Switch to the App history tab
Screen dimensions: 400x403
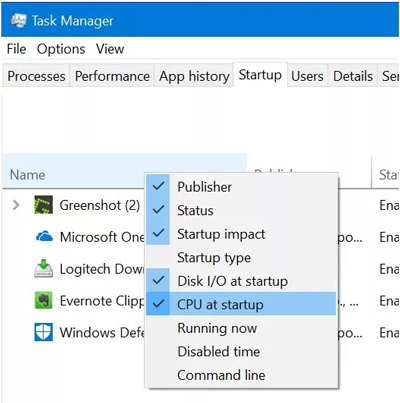click(x=194, y=76)
